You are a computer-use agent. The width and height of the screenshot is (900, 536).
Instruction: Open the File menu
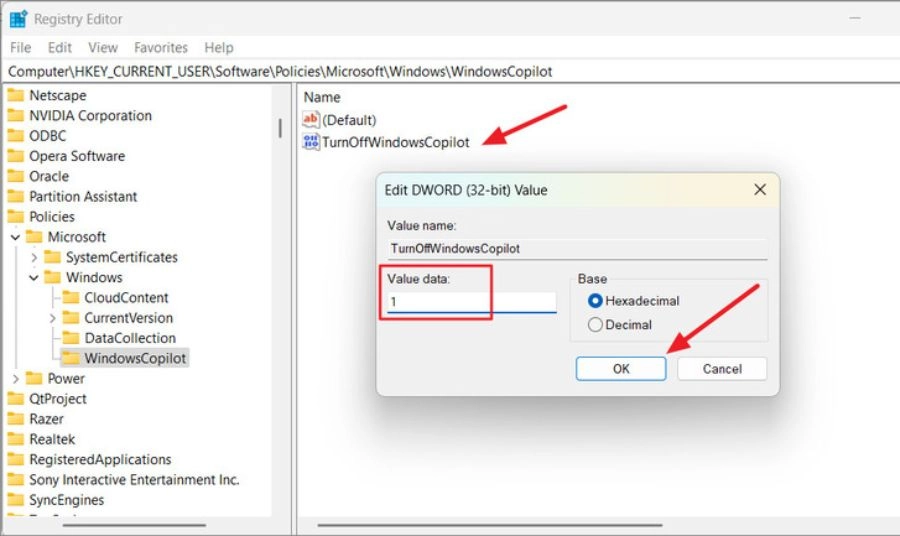pyautogui.click(x=21, y=48)
